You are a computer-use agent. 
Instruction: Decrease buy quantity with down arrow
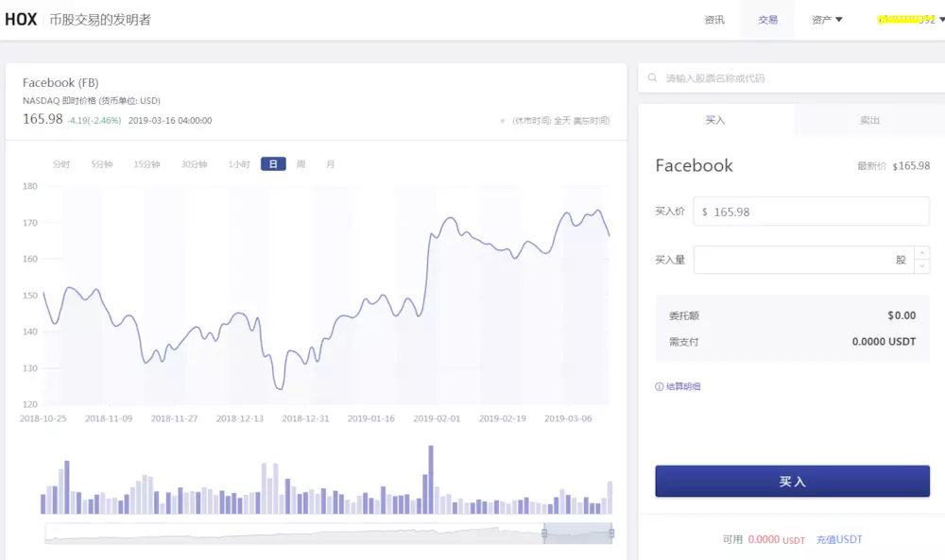[x=922, y=266]
